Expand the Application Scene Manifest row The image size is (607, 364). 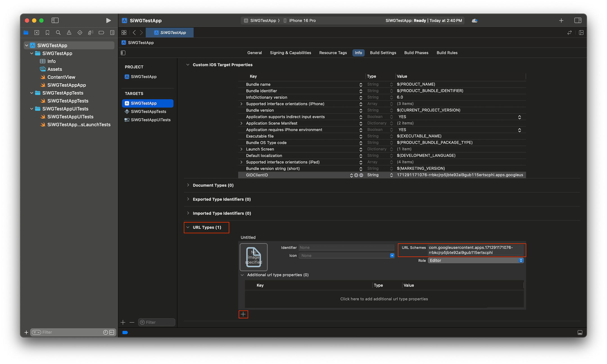point(241,123)
